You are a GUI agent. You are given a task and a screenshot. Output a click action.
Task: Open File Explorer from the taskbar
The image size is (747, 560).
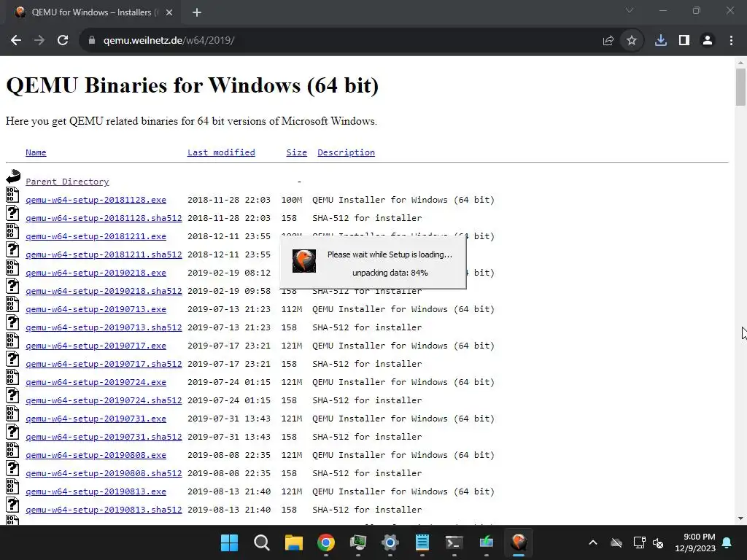point(293,542)
